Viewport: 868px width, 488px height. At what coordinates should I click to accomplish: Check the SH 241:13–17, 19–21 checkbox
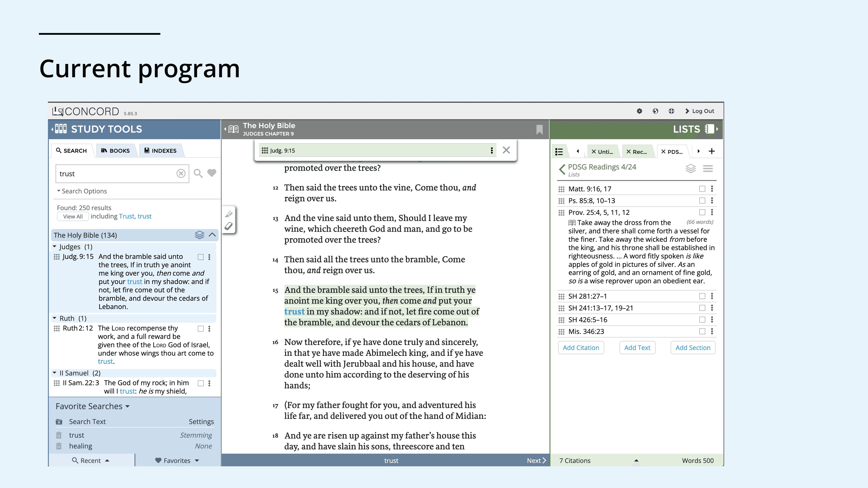702,308
